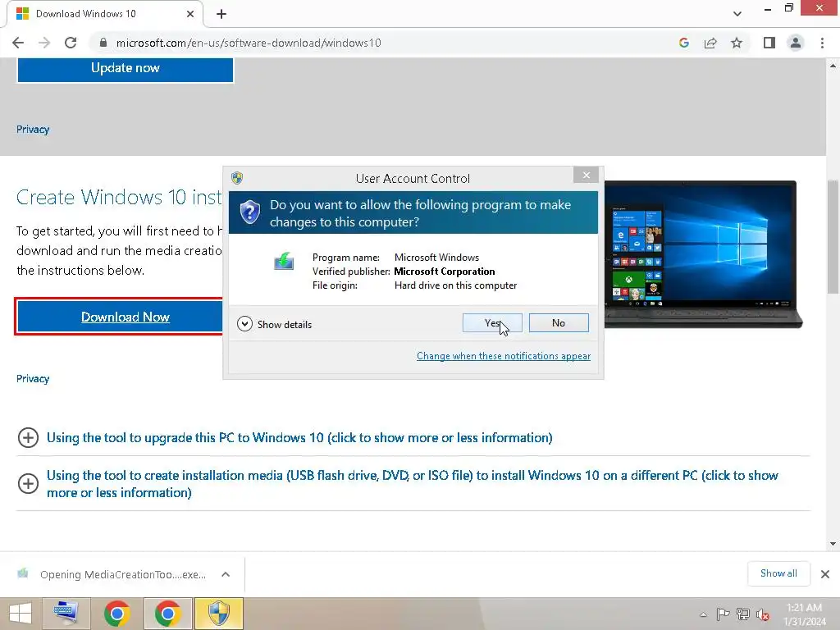Open the second Chrome taskbar icon
Screen dimensions: 840x630
click(167, 614)
